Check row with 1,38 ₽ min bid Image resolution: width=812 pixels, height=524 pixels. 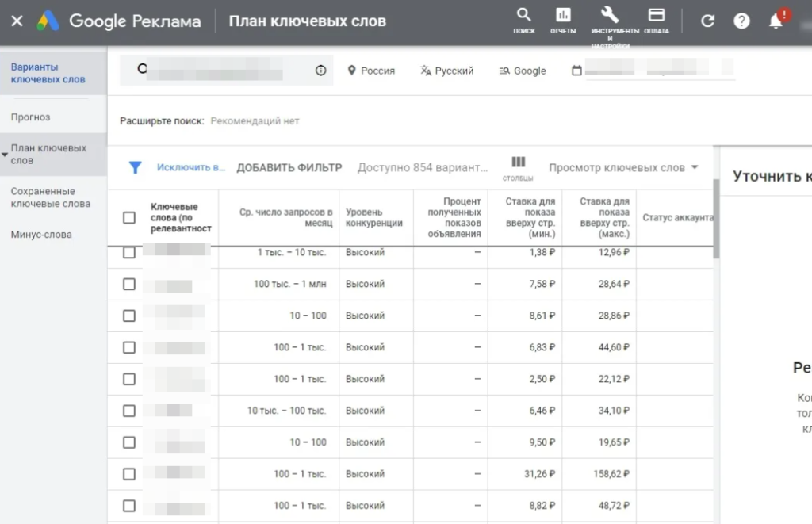[129, 253]
